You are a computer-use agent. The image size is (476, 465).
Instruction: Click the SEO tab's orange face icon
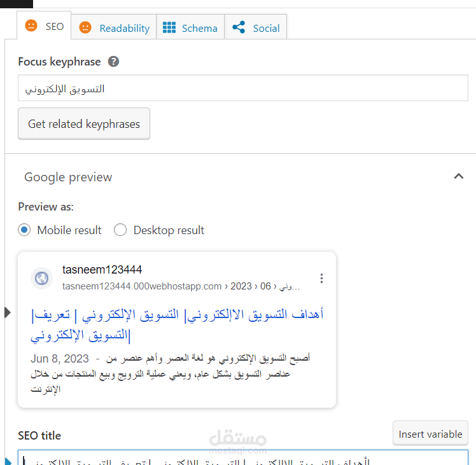tap(31, 26)
